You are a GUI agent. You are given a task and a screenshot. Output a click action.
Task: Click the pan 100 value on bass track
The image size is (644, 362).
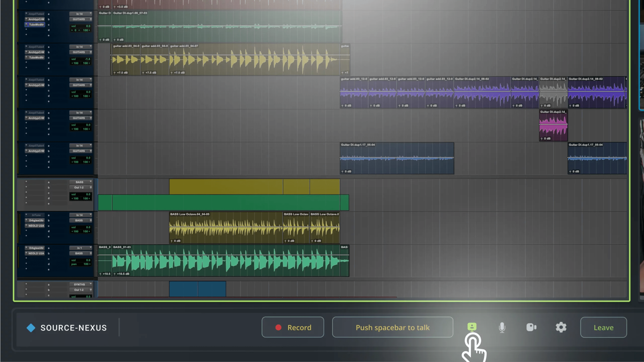(86, 264)
